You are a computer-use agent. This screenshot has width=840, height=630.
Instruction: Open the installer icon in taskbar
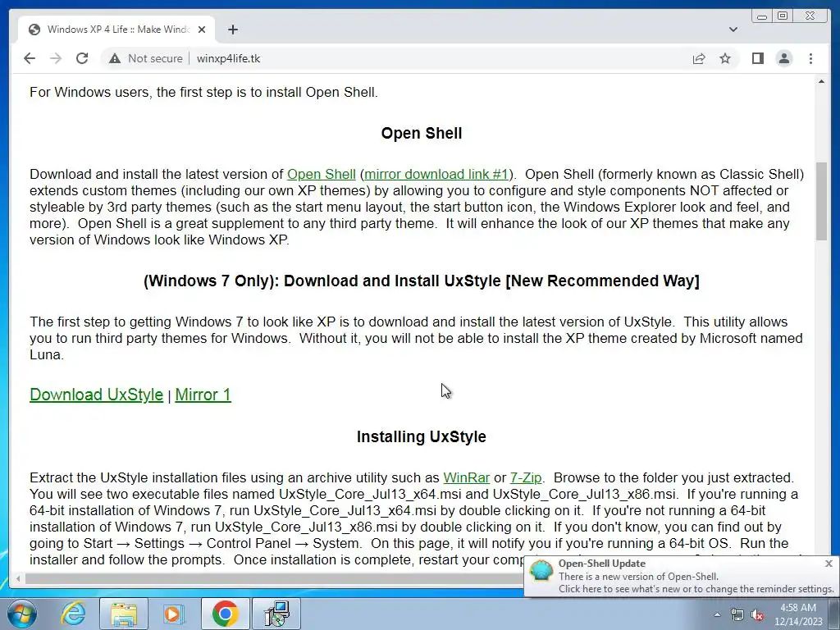pos(276,614)
